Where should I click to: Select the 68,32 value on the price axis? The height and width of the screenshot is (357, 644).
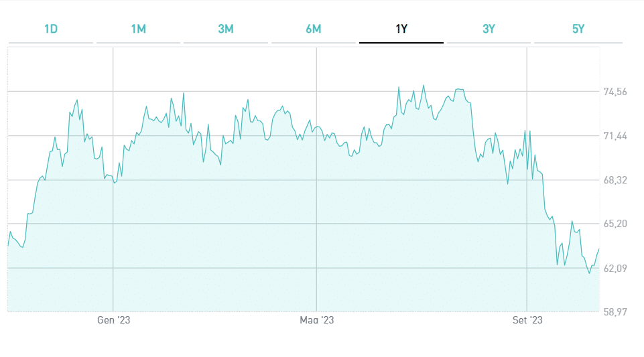click(x=615, y=180)
